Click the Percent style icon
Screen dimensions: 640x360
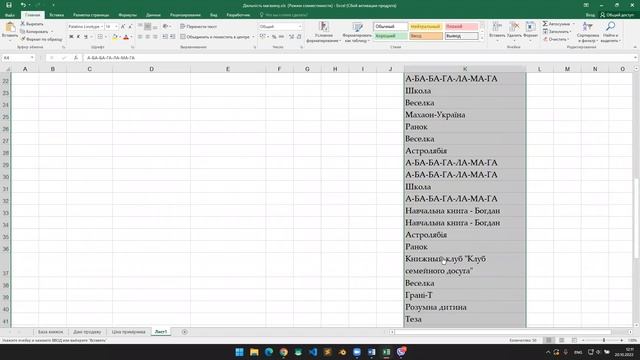274,37
